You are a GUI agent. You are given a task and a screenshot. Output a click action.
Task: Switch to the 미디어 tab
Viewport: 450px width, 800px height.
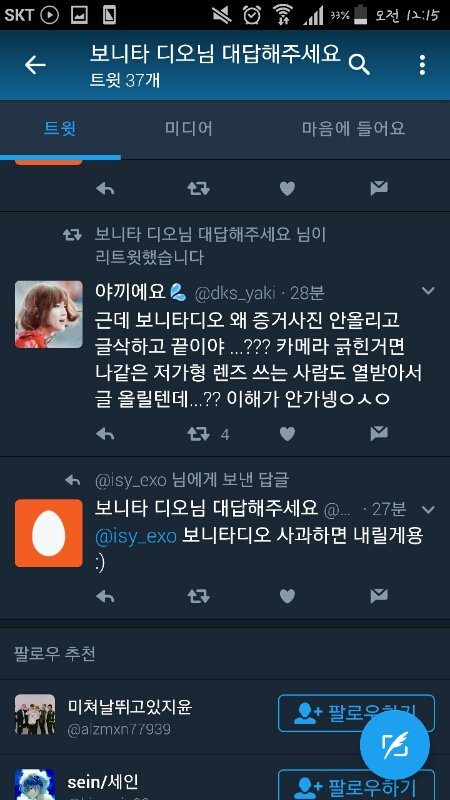[x=189, y=129]
